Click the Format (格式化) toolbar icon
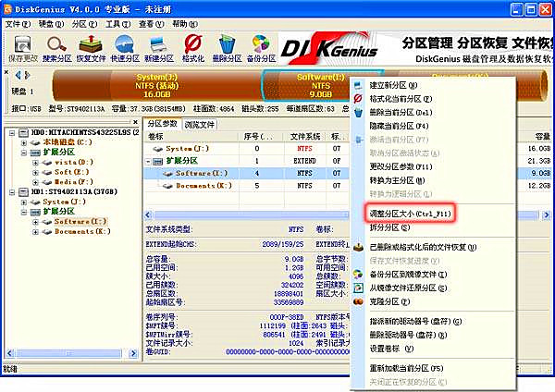 (193, 48)
